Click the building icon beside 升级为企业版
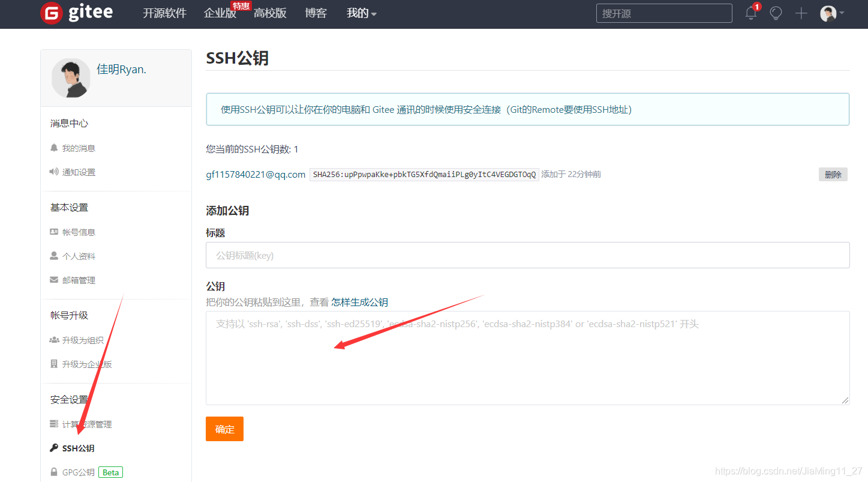The image size is (868, 482). tap(54, 364)
